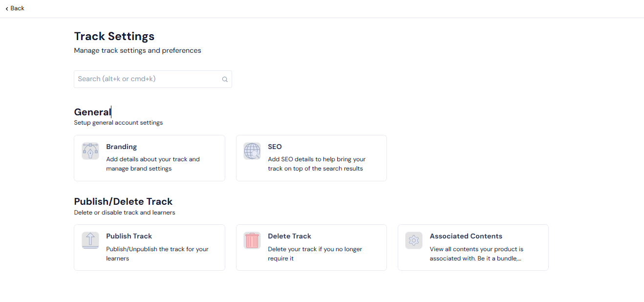This screenshot has width=644, height=302.
Task: Click the upload arrow Publish Track icon
Action: click(90, 240)
